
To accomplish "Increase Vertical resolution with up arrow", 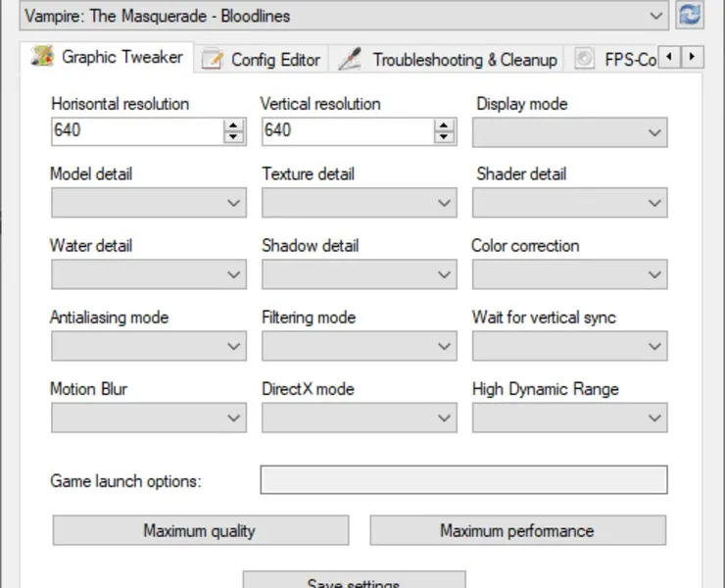I will pyautogui.click(x=444, y=125).
